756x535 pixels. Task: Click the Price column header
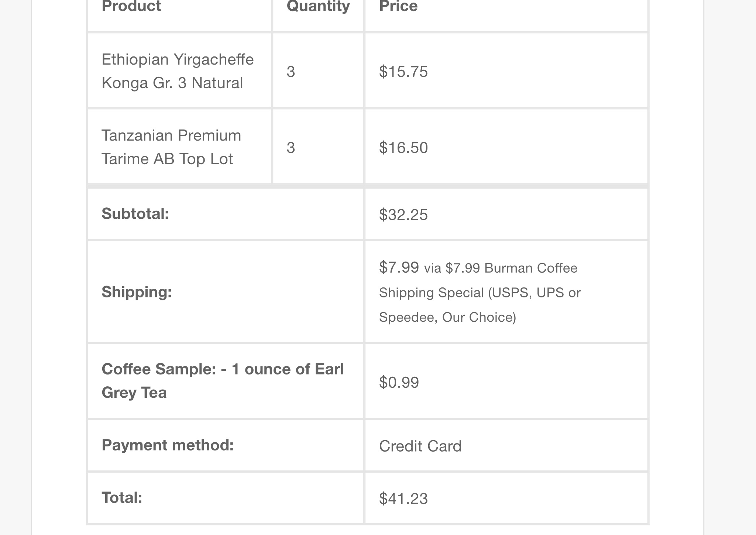click(x=398, y=6)
